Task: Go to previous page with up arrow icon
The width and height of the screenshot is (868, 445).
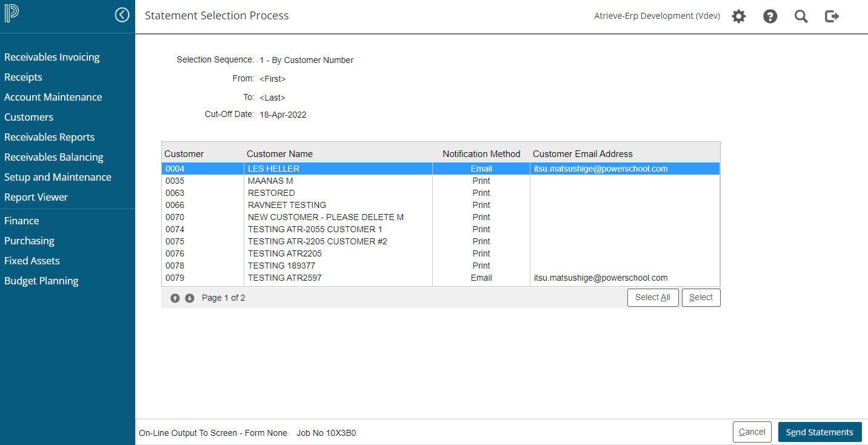Action: (x=175, y=298)
